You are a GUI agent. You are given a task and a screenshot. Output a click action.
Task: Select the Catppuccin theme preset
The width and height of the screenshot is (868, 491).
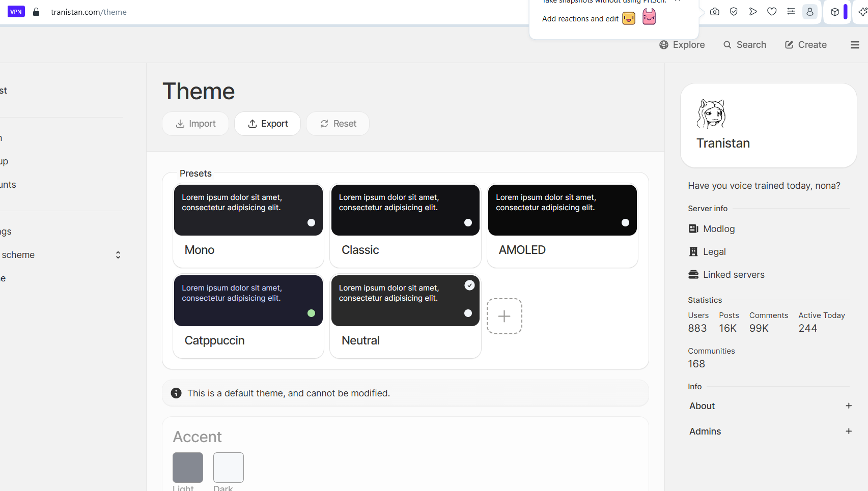[248, 316]
